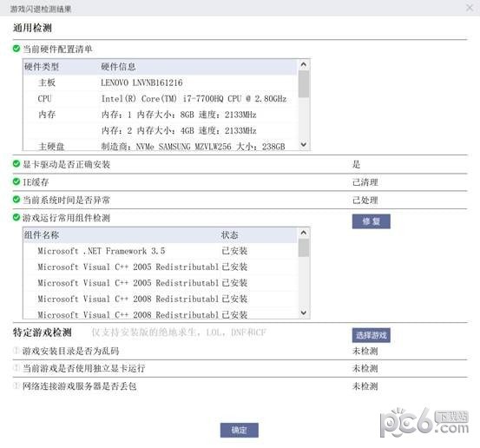Image resolution: width=480 pixels, height=448 pixels.
Task: Click green check icon beside IE缓存
Action: tap(16, 181)
